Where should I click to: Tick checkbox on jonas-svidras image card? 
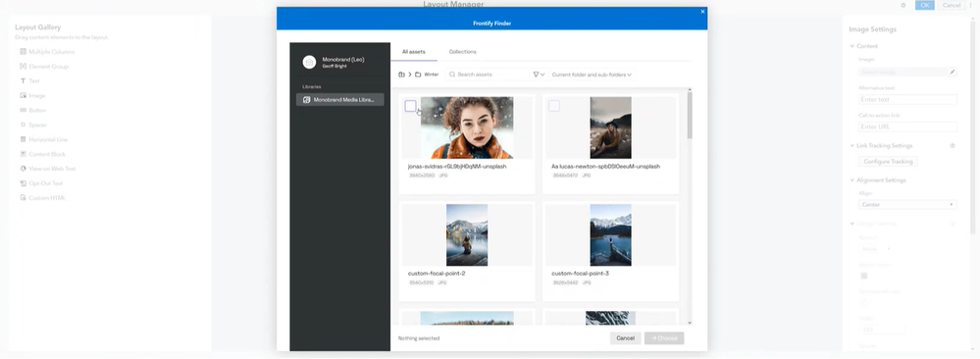pos(410,106)
